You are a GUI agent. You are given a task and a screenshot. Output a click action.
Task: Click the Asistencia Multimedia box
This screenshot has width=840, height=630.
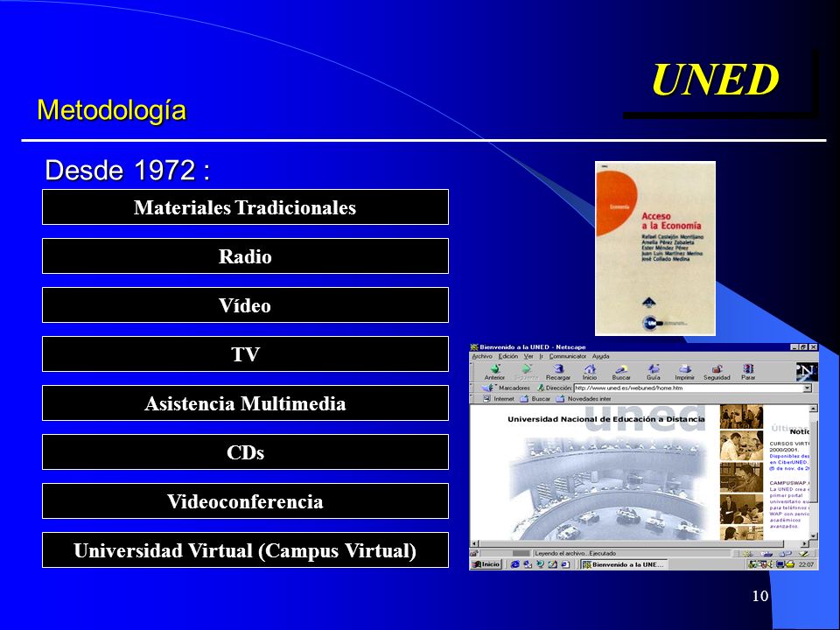pyautogui.click(x=245, y=402)
